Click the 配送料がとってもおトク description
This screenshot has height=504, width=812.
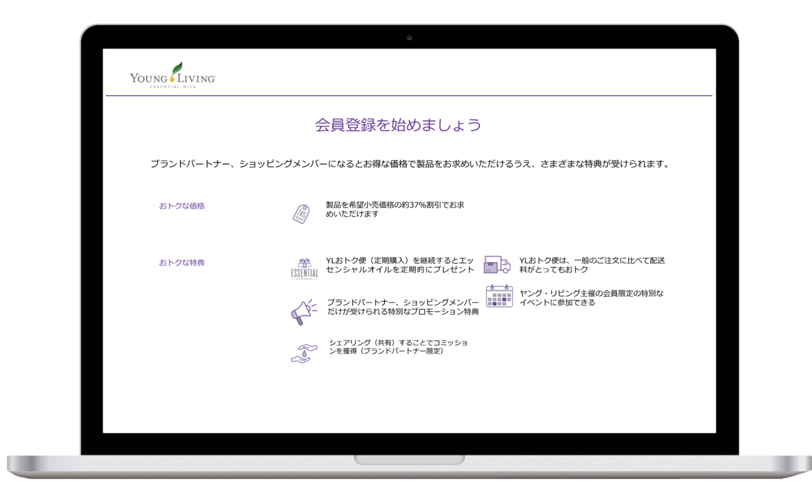pyautogui.click(x=592, y=265)
